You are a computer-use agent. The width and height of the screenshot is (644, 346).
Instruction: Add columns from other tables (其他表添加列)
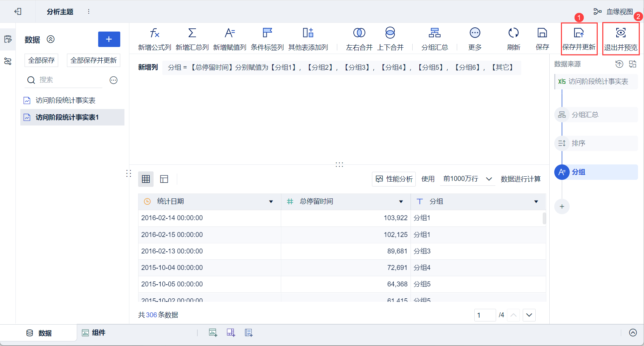click(308, 39)
